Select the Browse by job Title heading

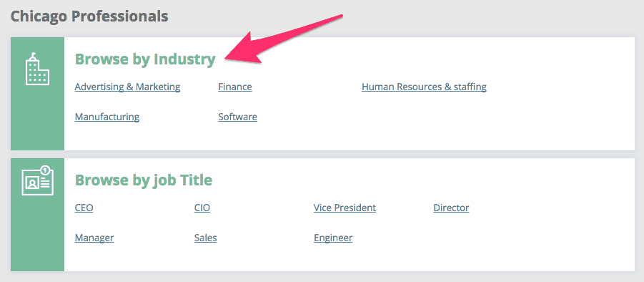pos(144,180)
